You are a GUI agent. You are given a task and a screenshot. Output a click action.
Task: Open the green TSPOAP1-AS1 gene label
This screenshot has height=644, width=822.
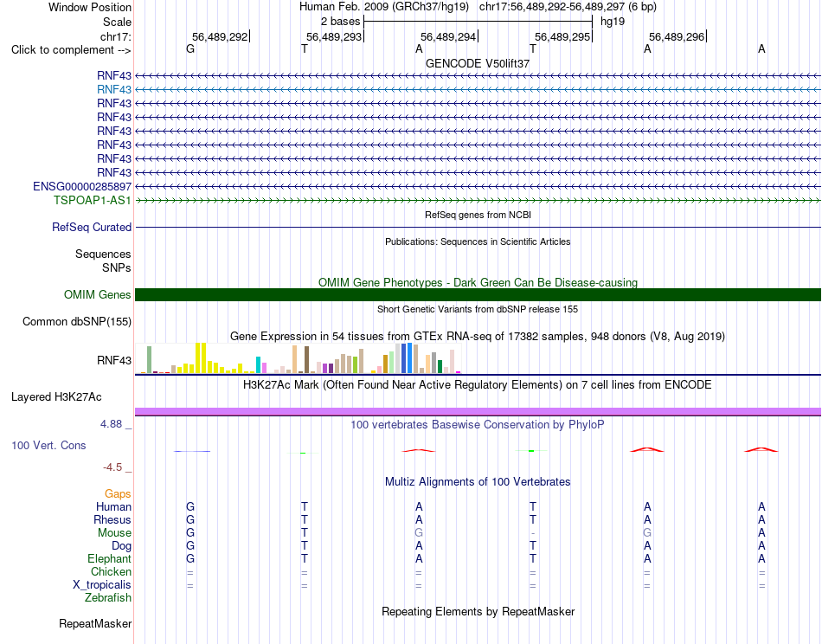[93, 200]
